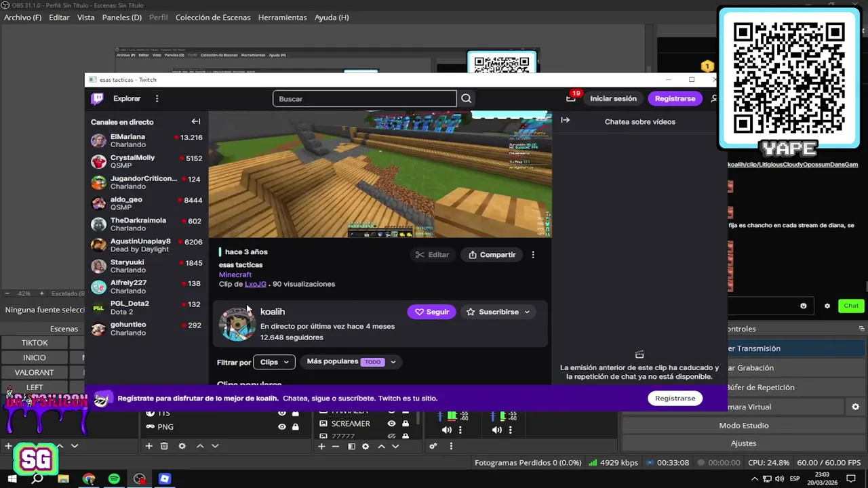
Task: Click the audio mixer advanced gear icon
Action: coord(433,446)
